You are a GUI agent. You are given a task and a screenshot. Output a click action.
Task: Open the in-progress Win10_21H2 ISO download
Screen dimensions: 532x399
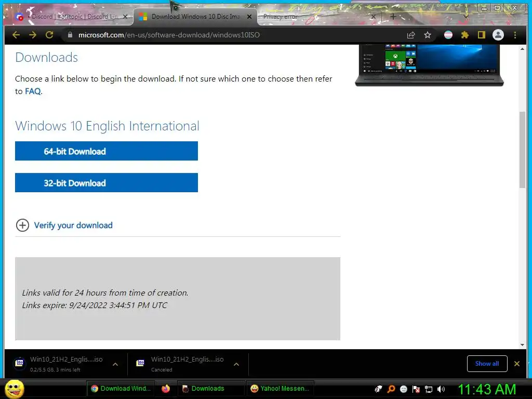tap(66, 364)
